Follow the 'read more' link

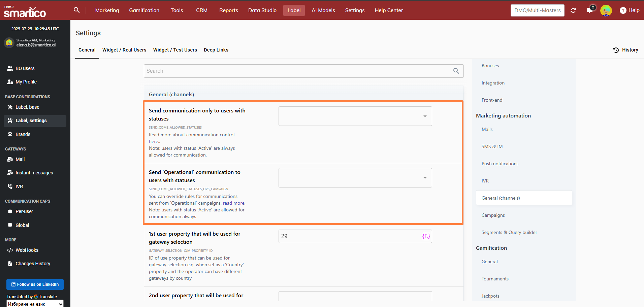tap(234, 203)
